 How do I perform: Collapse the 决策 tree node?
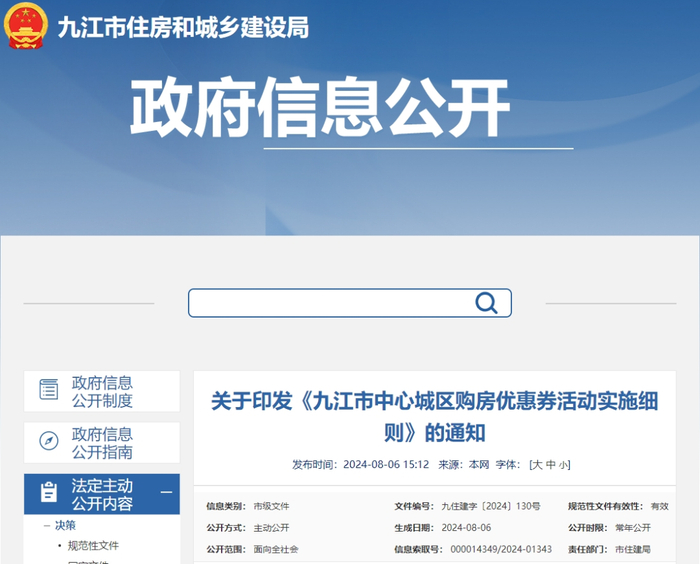coord(47,526)
